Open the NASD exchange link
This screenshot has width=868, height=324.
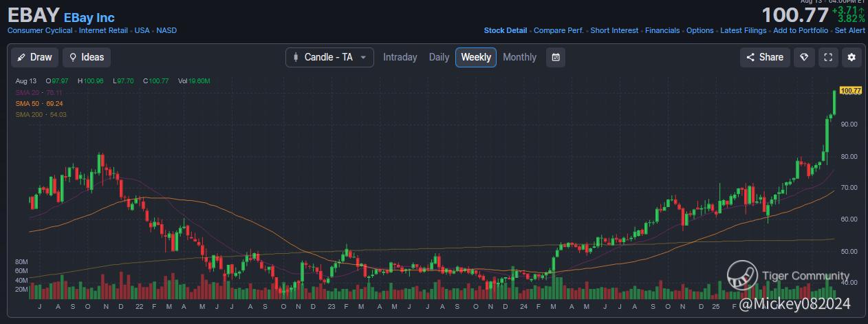(166, 30)
